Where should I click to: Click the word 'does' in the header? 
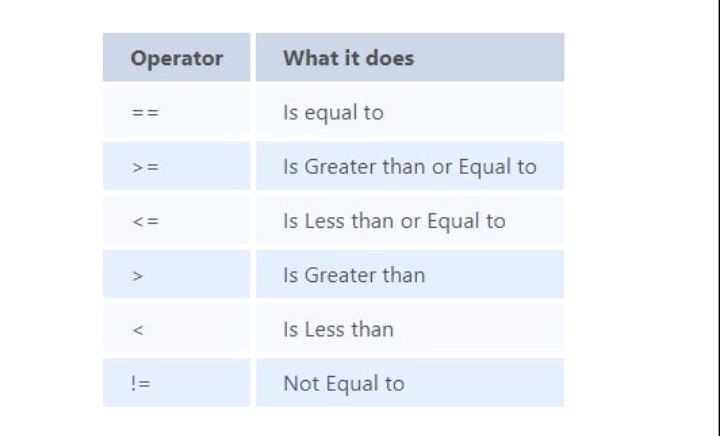tap(390, 58)
